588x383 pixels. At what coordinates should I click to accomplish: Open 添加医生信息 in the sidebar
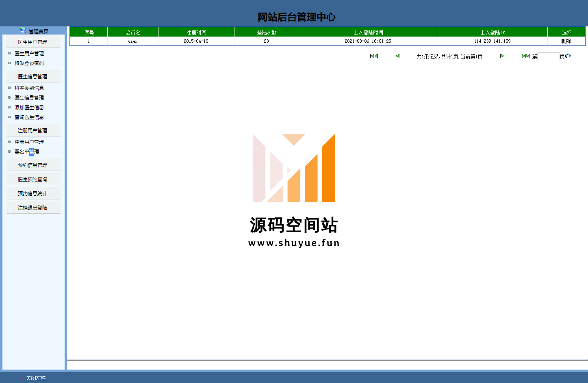pyautogui.click(x=29, y=107)
